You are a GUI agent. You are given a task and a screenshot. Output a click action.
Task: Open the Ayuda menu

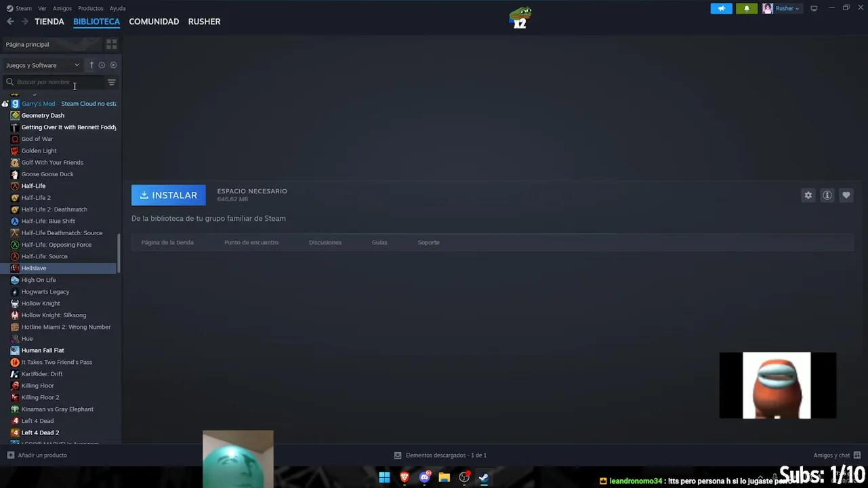click(x=117, y=8)
